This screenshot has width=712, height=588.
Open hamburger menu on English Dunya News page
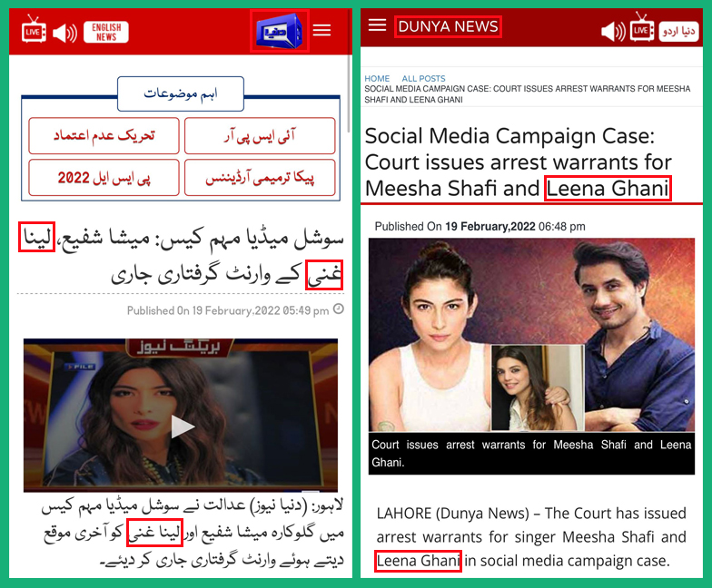(x=377, y=25)
